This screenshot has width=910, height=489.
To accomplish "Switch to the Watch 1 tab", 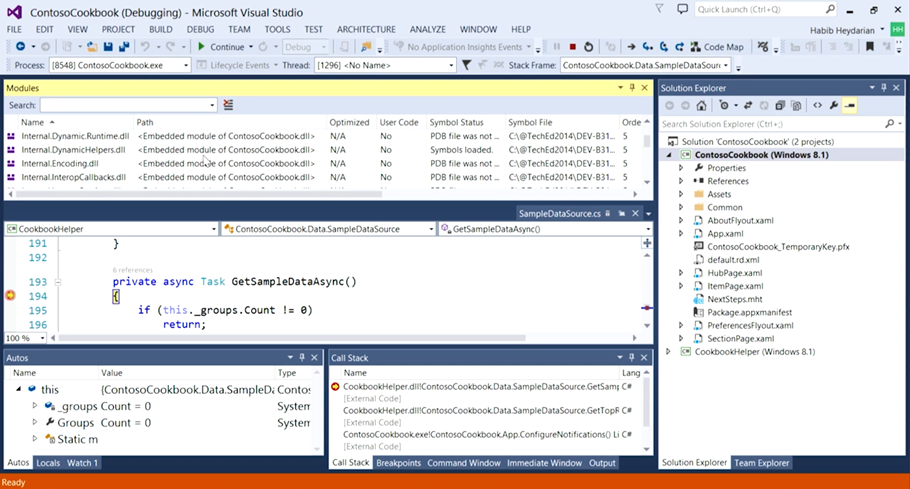I will click(82, 463).
